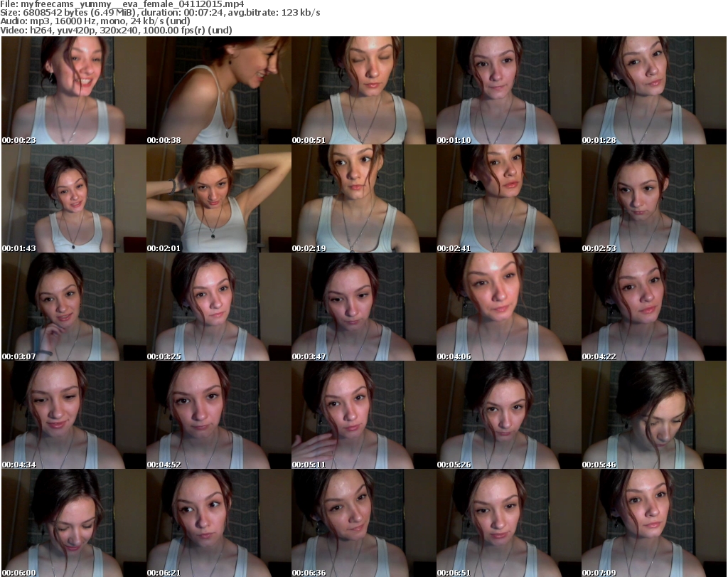Select the thumbnail timestamped 00:06:21
The image size is (728, 577).
tap(219, 523)
